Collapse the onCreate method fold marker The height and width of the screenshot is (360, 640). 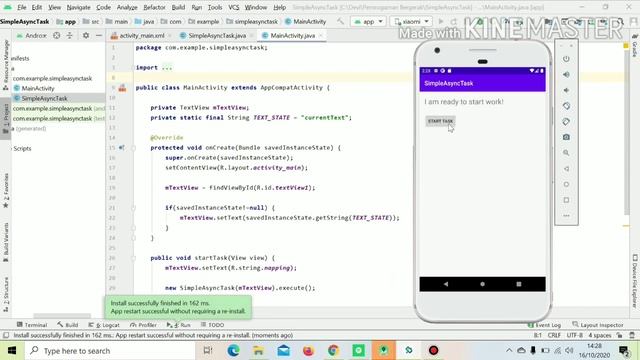tap(133, 148)
